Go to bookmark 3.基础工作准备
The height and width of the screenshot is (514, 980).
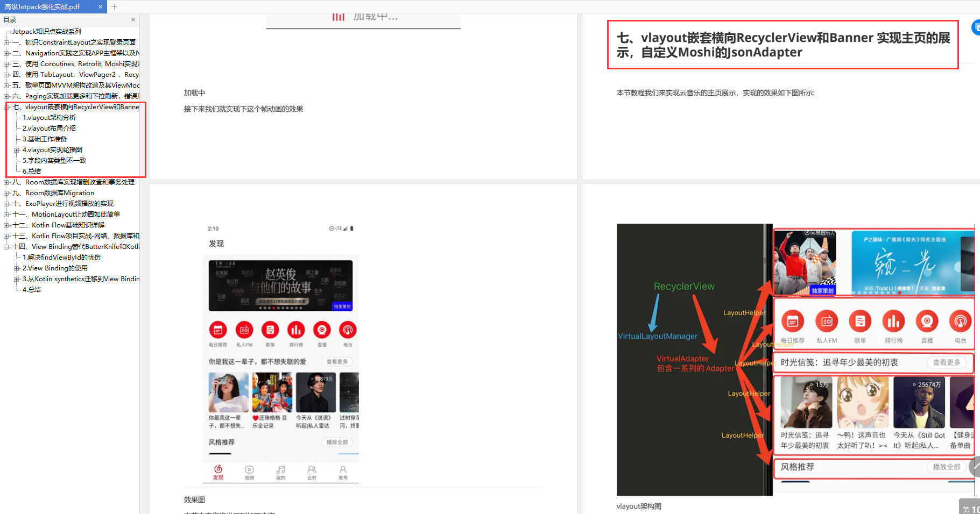(45, 139)
